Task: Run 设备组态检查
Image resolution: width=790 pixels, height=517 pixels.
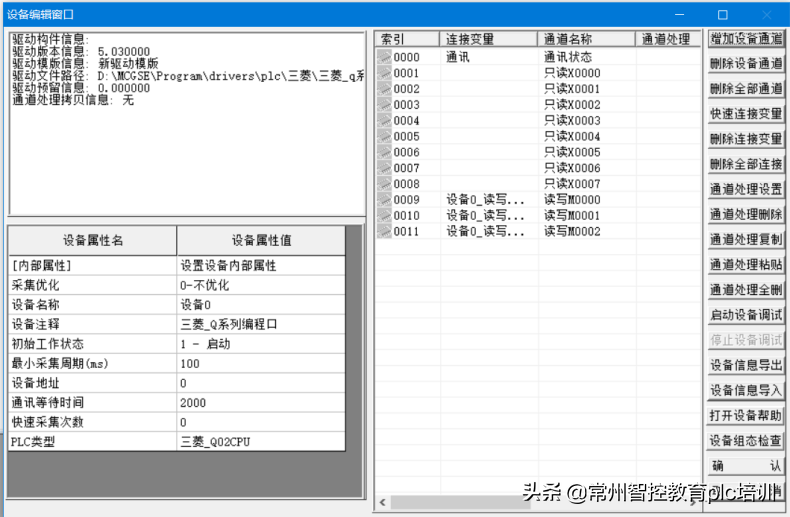Action: 746,440
